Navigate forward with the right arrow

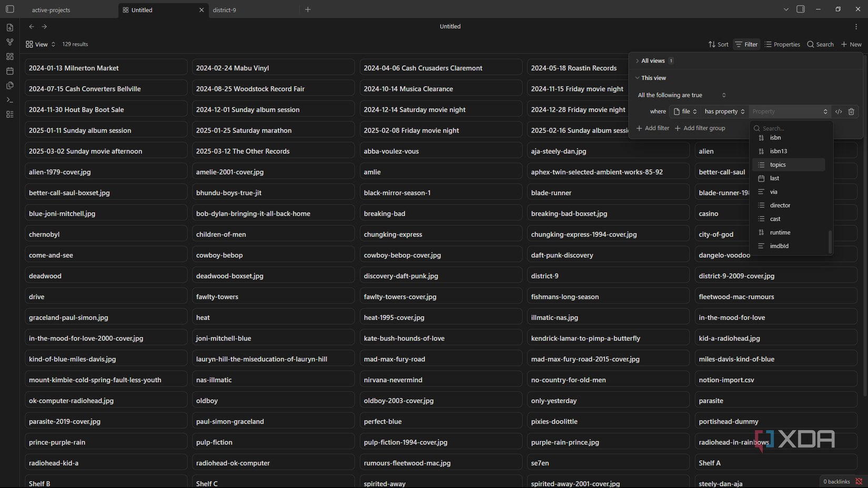click(x=44, y=26)
